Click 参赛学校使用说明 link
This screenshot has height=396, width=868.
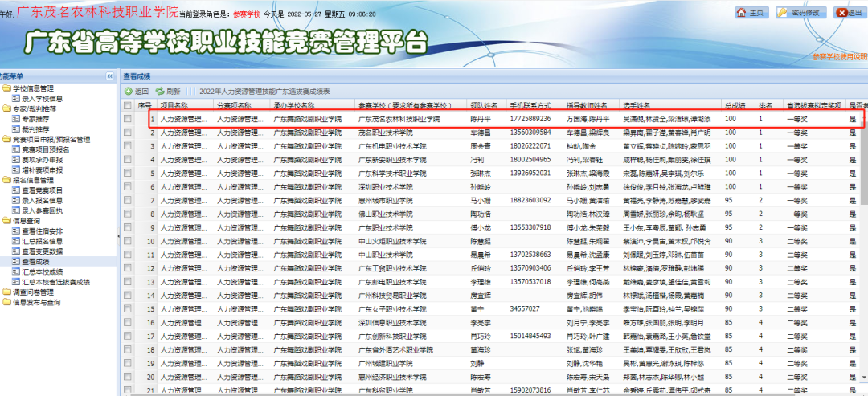[x=839, y=56]
